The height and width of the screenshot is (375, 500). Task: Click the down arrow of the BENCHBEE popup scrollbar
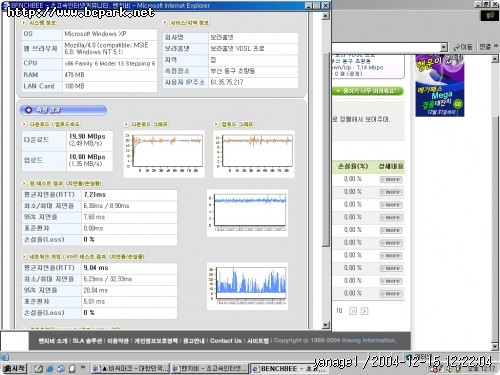[326, 325]
